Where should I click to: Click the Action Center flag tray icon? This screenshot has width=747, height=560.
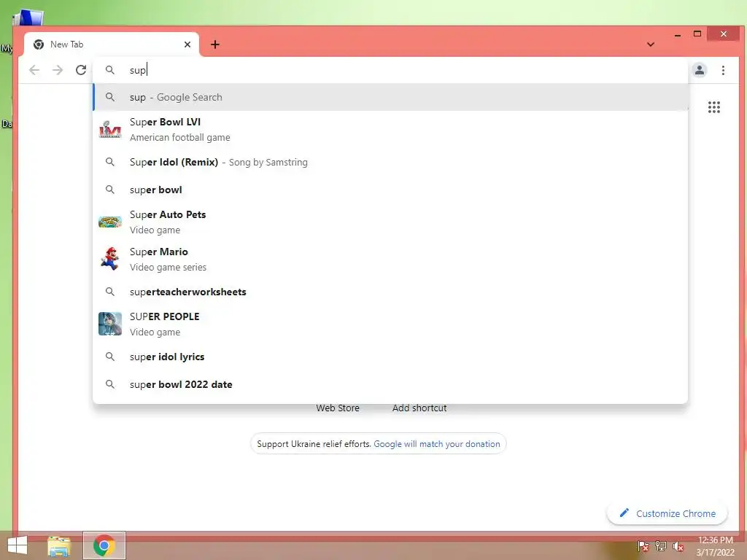[x=643, y=546]
